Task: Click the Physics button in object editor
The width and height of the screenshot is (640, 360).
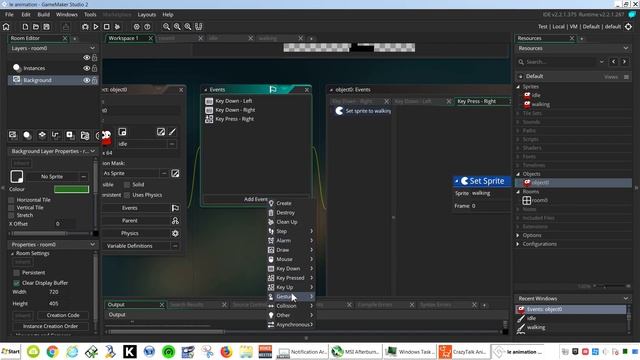Action: 130,233
